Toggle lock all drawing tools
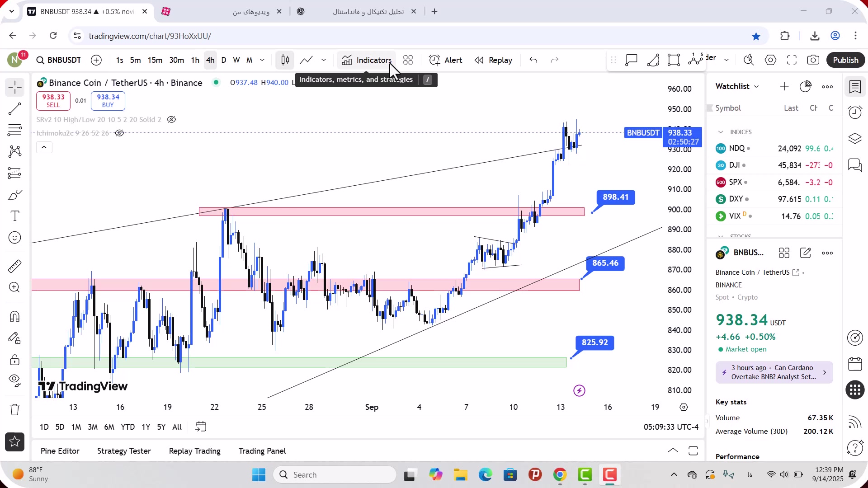Image resolution: width=868 pixels, height=488 pixels. tap(15, 360)
